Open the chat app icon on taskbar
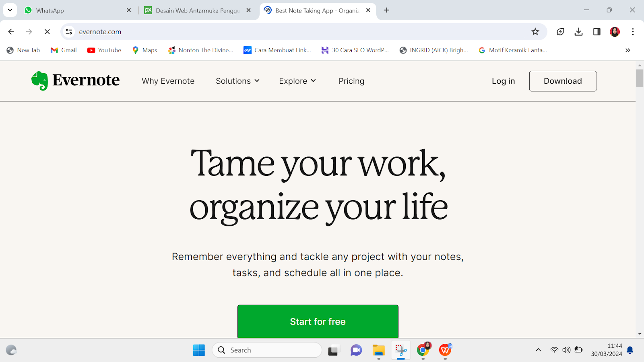 click(x=356, y=350)
